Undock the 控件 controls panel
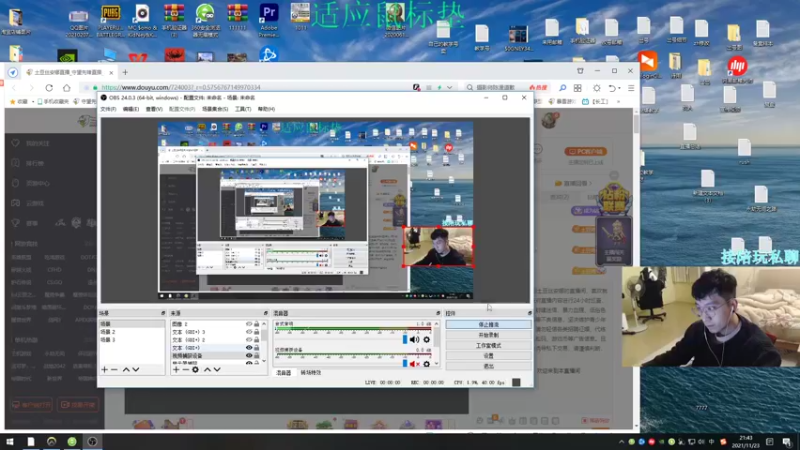The width and height of the screenshot is (800, 450). point(530,313)
